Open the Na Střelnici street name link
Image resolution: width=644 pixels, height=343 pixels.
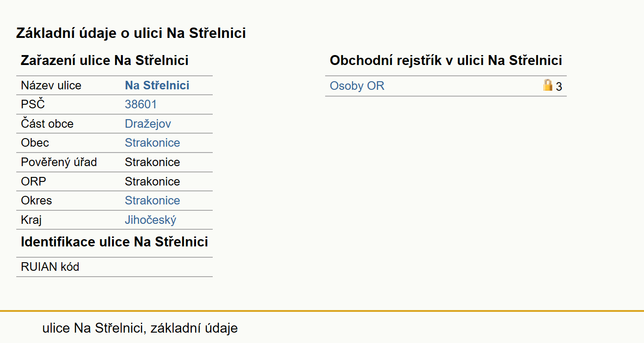click(x=157, y=85)
